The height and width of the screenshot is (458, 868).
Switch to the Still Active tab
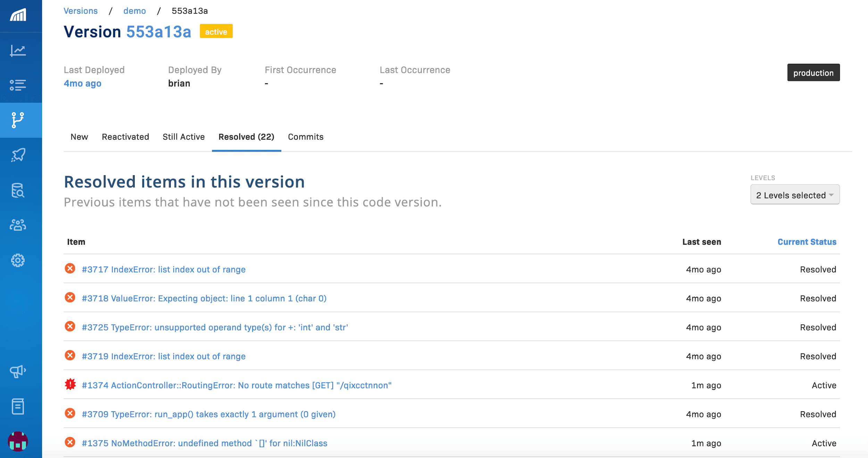click(x=184, y=137)
